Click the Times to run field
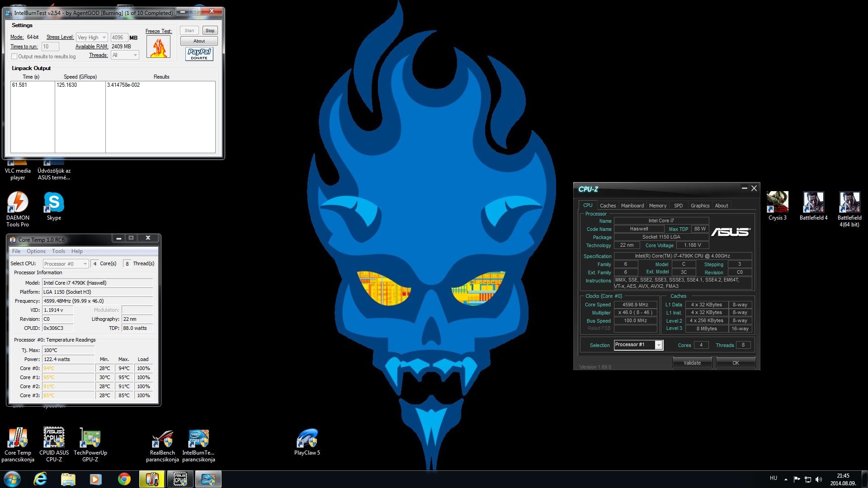Image resolution: width=868 pixels, height=488 pixels. (50, 47)
